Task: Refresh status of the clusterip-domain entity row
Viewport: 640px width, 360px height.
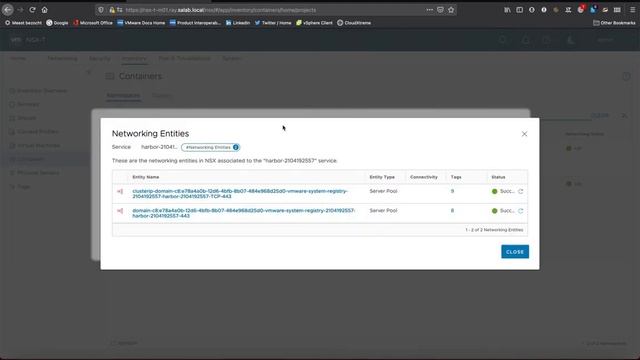Action: pos(520,191)
